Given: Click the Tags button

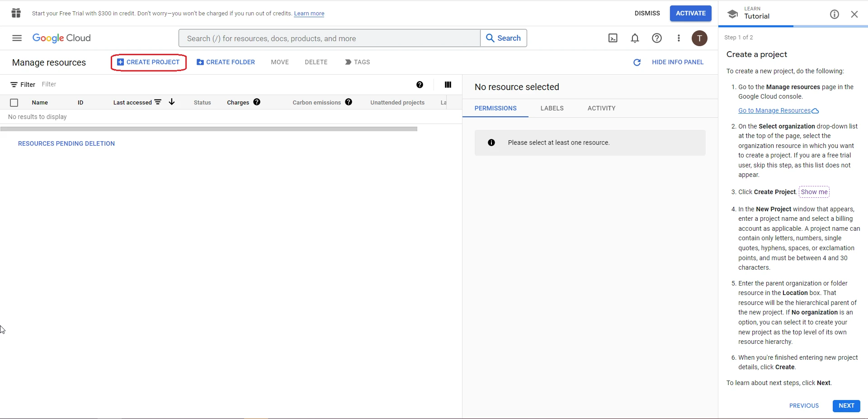Looking at the screenshot, I should point(358,62).
